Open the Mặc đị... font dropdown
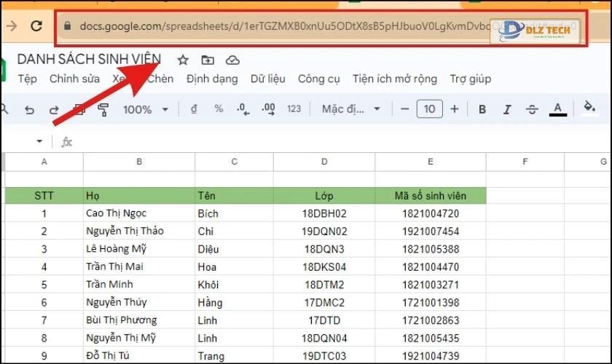612x364 pixels. [350, 109]
